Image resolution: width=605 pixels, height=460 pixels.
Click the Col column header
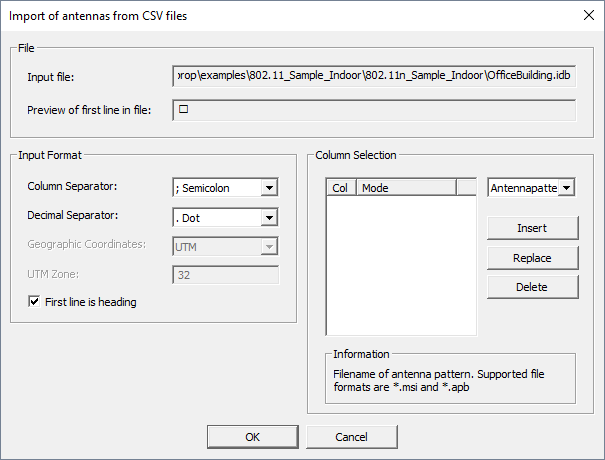(341, 187)
